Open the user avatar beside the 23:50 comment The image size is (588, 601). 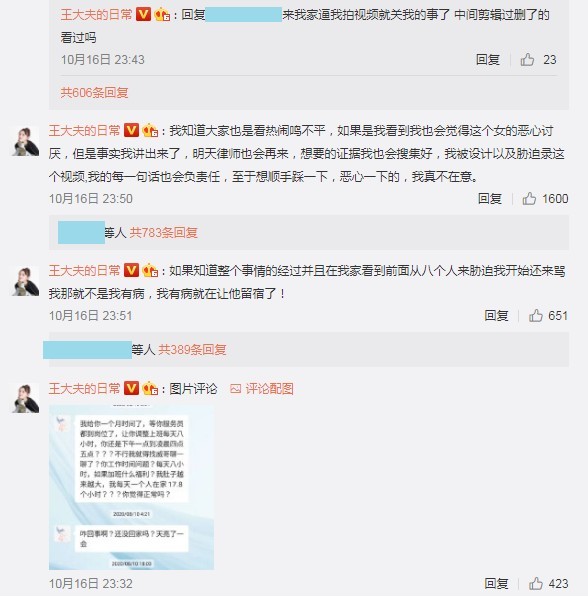click(x=25, y=141)
